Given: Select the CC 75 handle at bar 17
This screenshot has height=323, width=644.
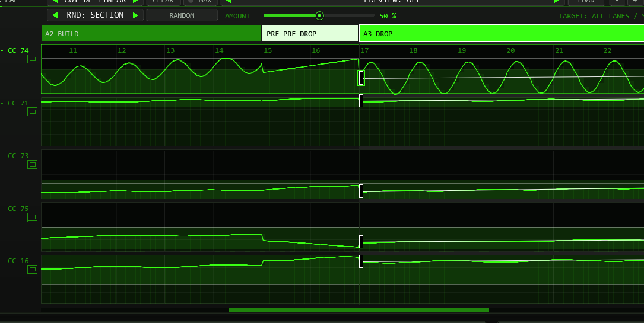Looking at the screenshot, I should [361, 242].
